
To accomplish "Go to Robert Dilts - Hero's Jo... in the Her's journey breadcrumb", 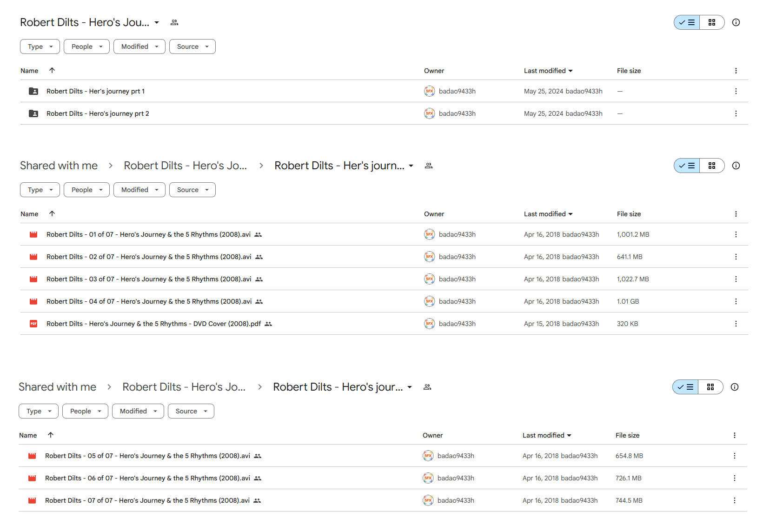I will pos(185,166).
